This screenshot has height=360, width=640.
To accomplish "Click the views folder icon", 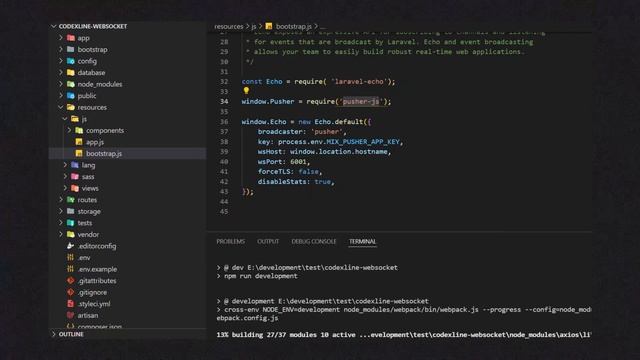I will tap(75, 188).
